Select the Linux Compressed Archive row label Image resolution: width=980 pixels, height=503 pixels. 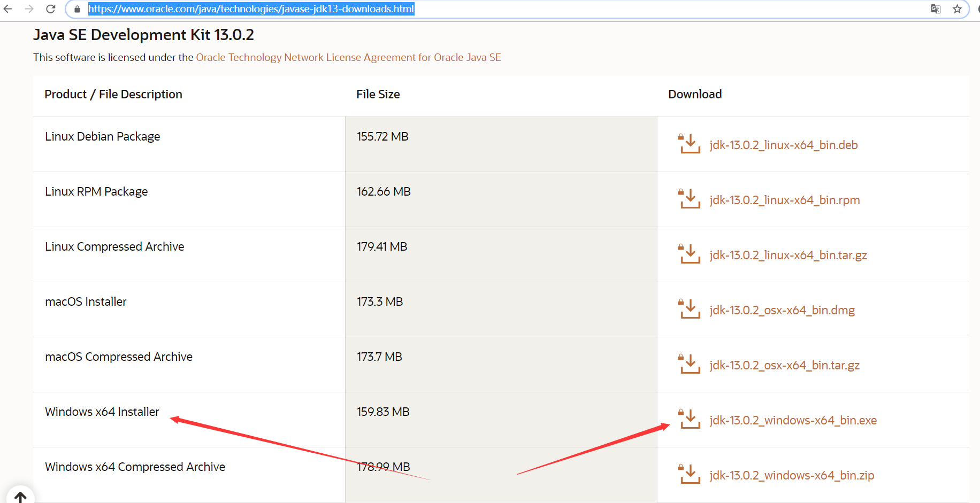(114, 246)
